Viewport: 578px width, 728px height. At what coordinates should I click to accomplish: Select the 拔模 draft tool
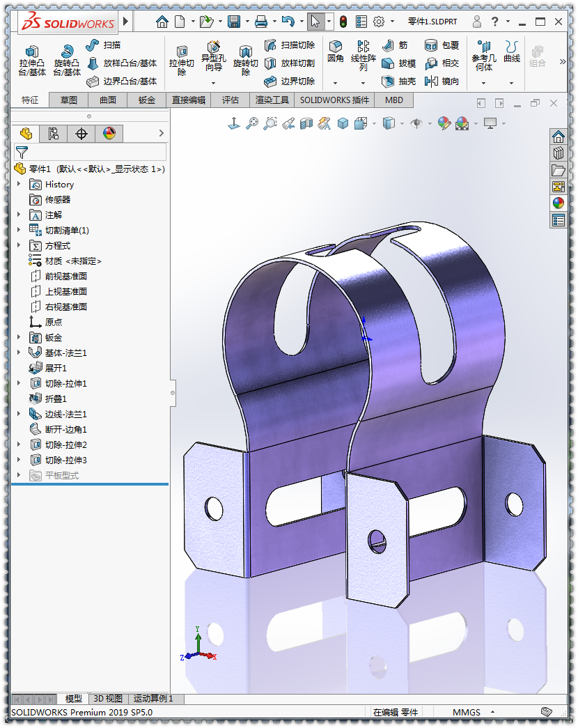(x=399, y=63)
